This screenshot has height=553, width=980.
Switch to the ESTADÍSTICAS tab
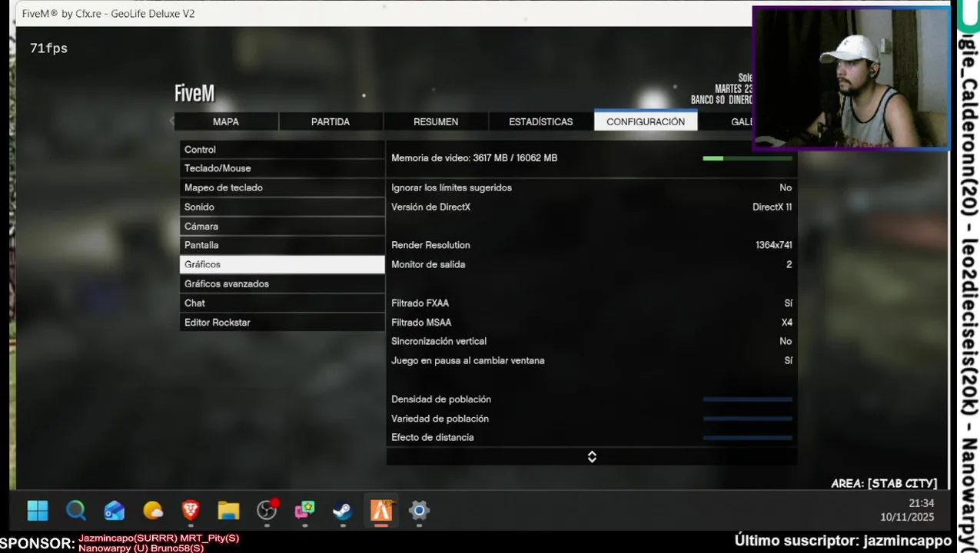540,121
